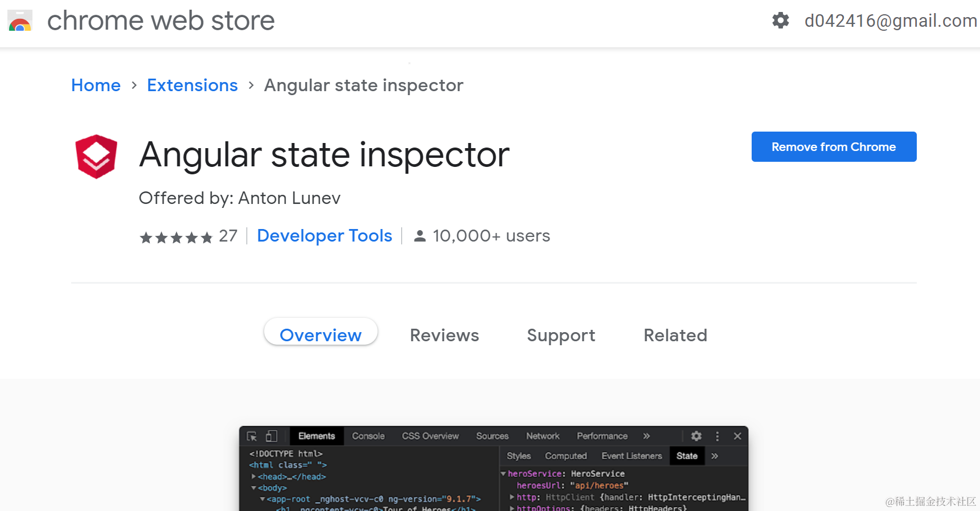
Task: Click the 'Angular state inspector' breadcrumb text
Action: coord(364,85)
